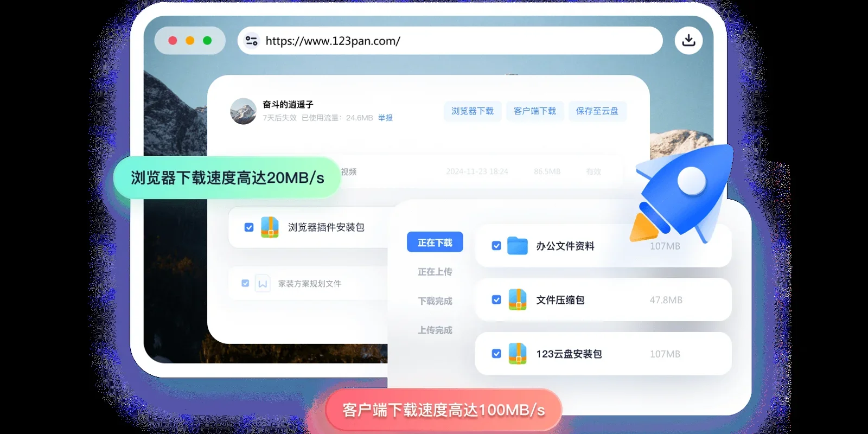Uncheck the 家装方案规划文件 checkbox
Viewport: 868px width, 434px height.
click(x=245, y=283)
